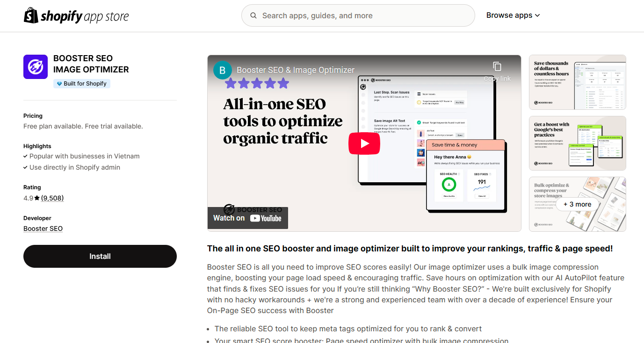Click the checkmark beside Popular with businesses in Vietnam
The width and height of the screenshot is (644, 343).
26,156
